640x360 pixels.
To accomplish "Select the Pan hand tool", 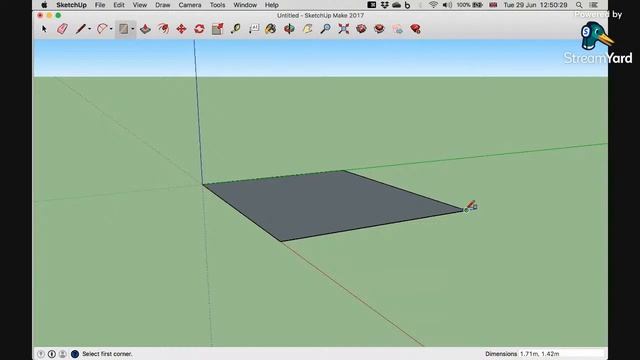I will 307,29.
